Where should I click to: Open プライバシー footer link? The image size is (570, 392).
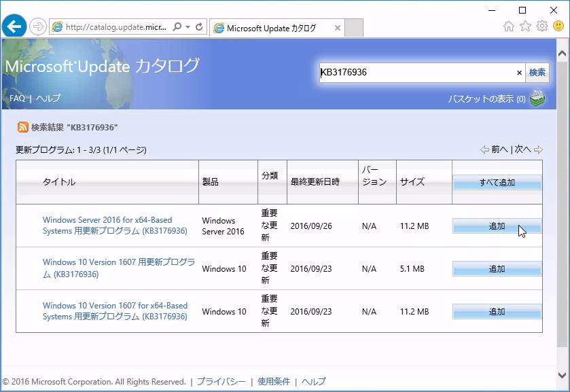(x=221, y=381)
